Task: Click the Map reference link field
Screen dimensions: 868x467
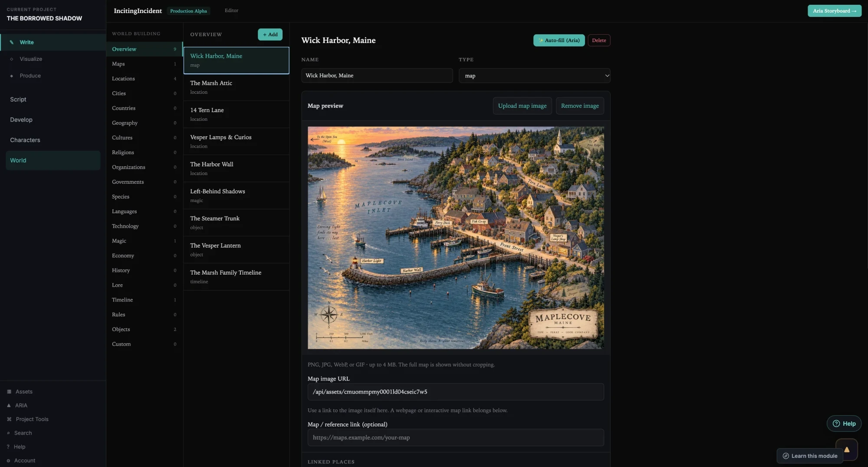Action: 456,437
